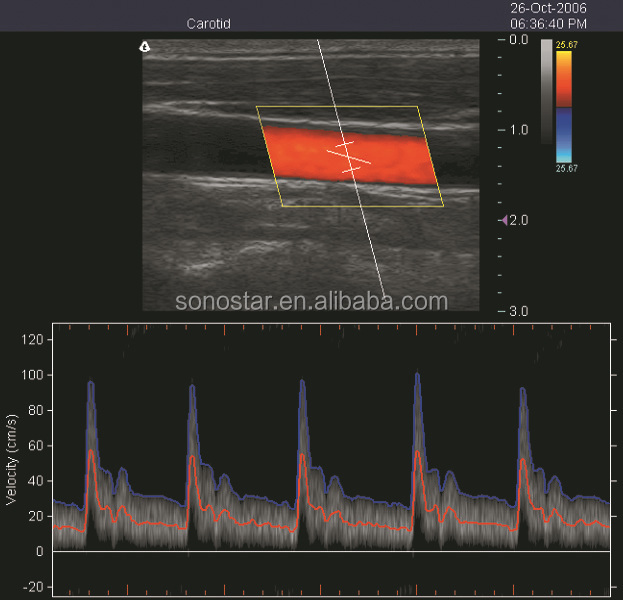Click the red-orange color Doppler scale bar
Screen dimensions: 623x600
click(x=564, y=79)
